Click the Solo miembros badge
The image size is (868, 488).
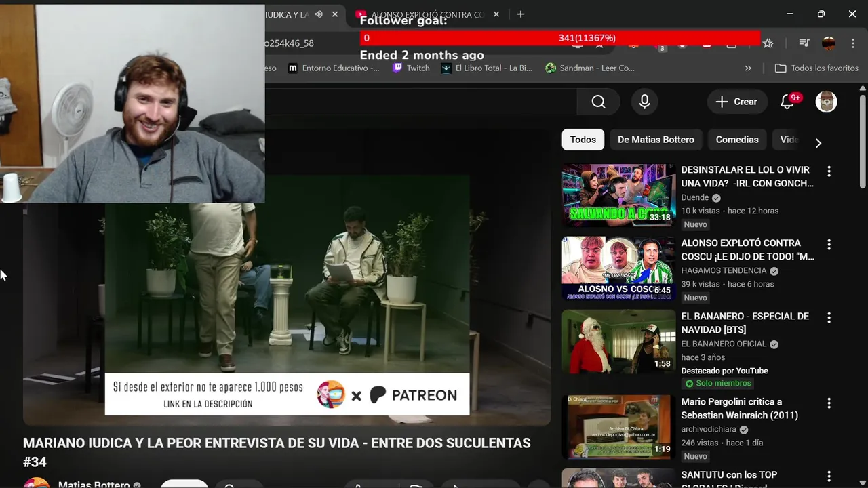(717, 383)
